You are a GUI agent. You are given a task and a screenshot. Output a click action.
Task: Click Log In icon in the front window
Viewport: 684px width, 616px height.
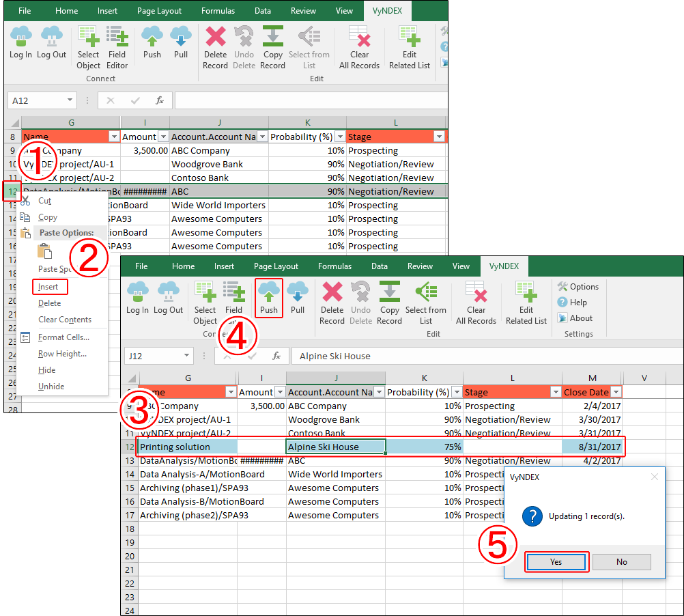click(137, 298)
